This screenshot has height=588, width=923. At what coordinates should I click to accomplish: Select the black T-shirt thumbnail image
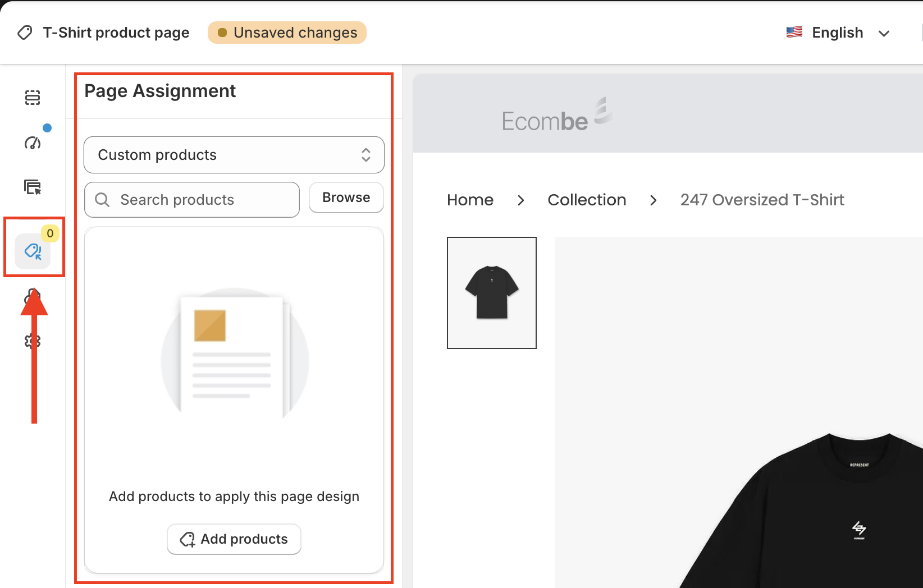point(492,293)
